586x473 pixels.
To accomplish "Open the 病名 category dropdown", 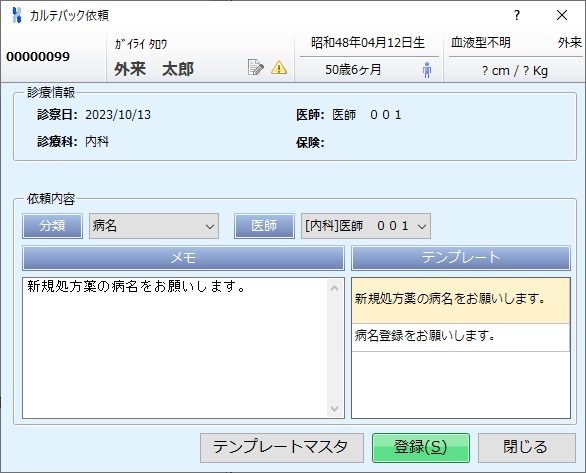I will (x=154, y=226).
